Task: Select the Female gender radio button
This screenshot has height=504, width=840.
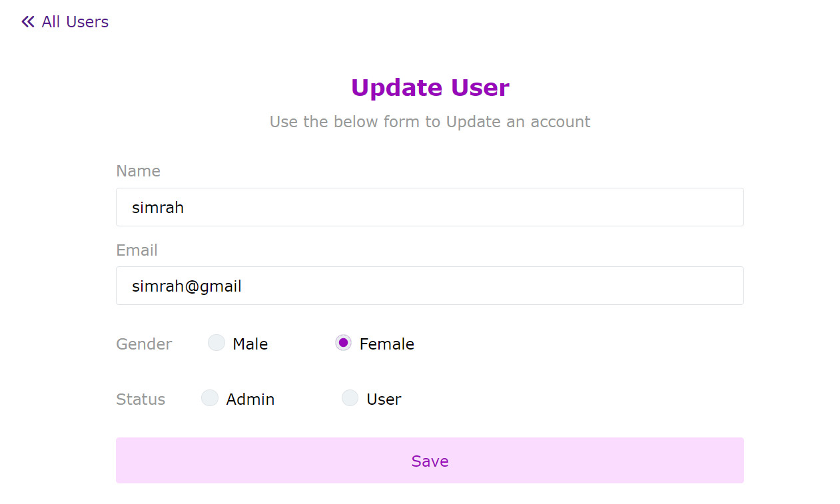Action: coord(343,342)
